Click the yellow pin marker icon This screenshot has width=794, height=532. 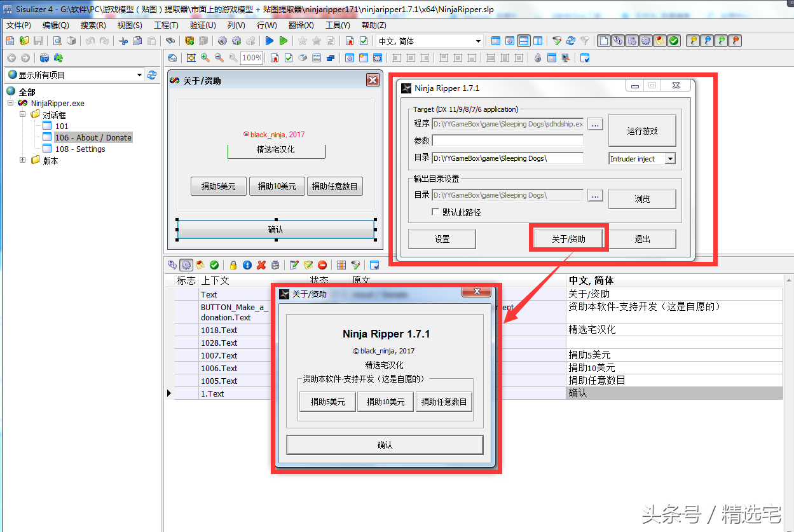coord(694,41)
